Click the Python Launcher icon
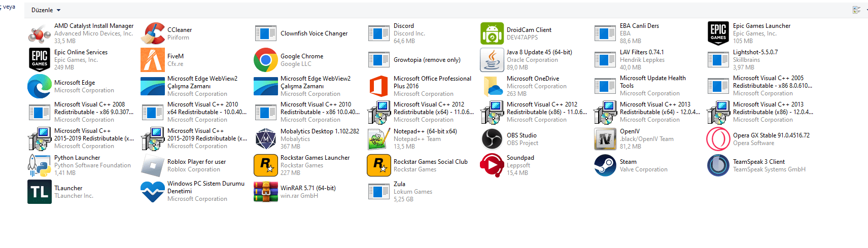868x248 pixels. 40,165
